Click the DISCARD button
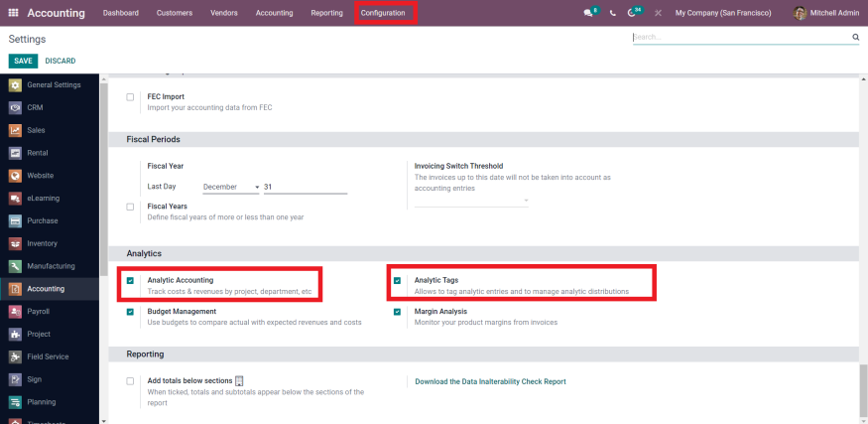The image size is (868, 424). (x=61, y=61)
